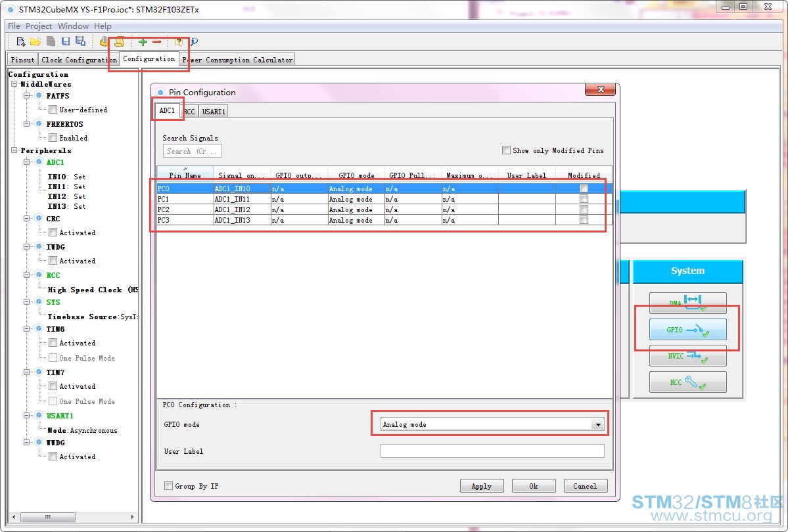
Task: Open GPIO settings in System panel
Action: pyautogui.click(x=687, y=330)
